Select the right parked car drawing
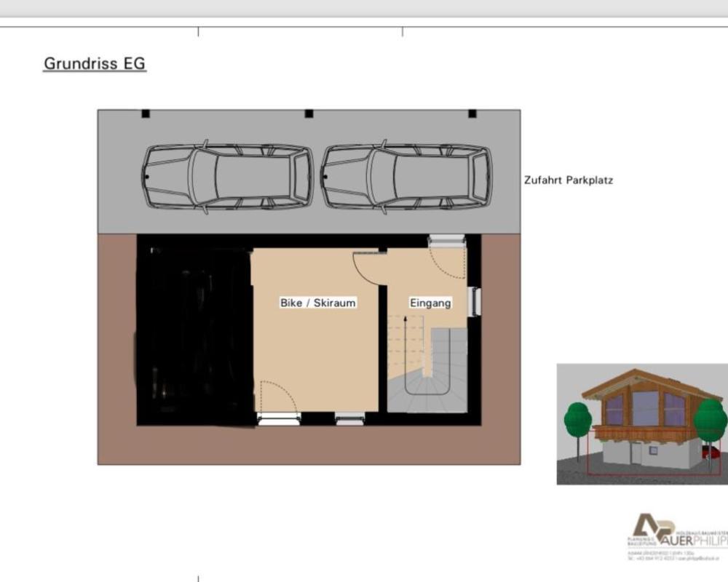 (406, 177)
